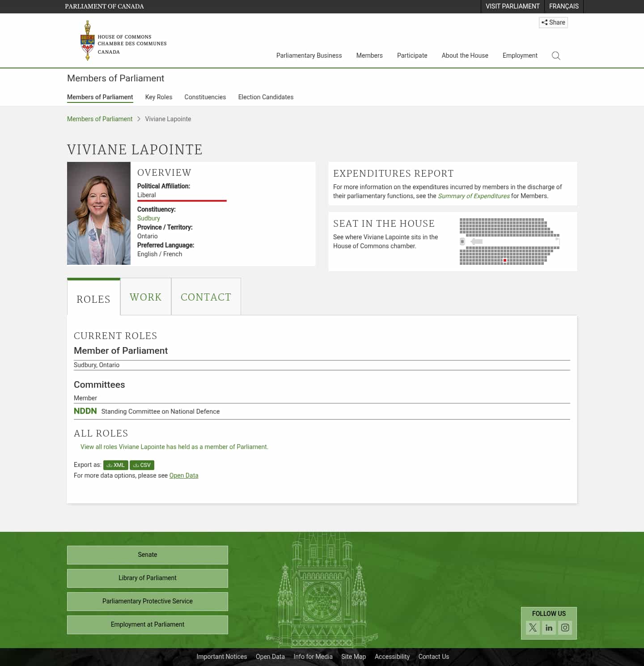Open the Sudbury constituency link
The image size is (644, 666).
[x=148, y=218]
